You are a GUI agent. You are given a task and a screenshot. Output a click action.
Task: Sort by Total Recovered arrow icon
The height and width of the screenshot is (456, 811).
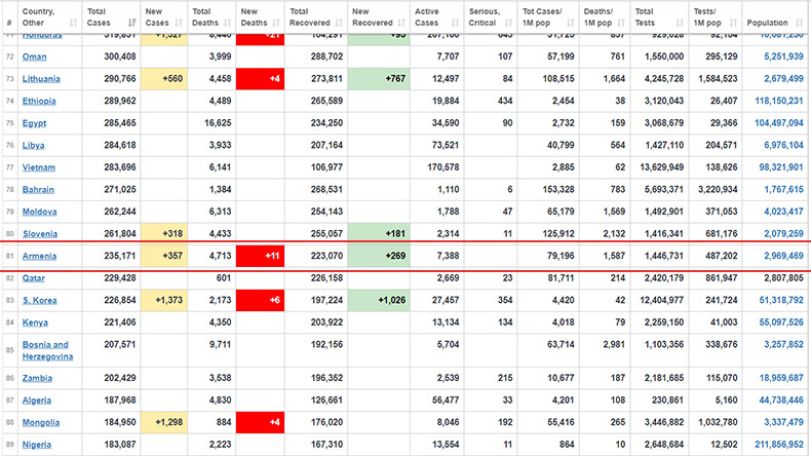click(339, 23)
